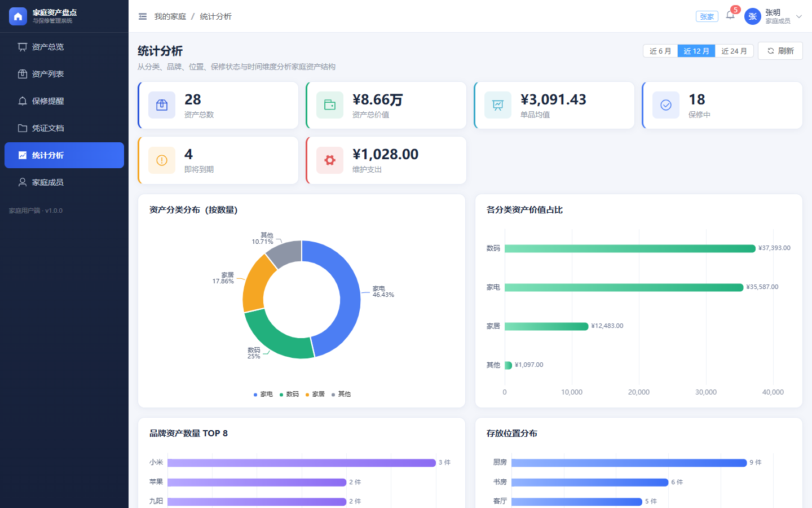Click the red gear 维护支出 icon
812x508 pixels.
coord(330,160)
